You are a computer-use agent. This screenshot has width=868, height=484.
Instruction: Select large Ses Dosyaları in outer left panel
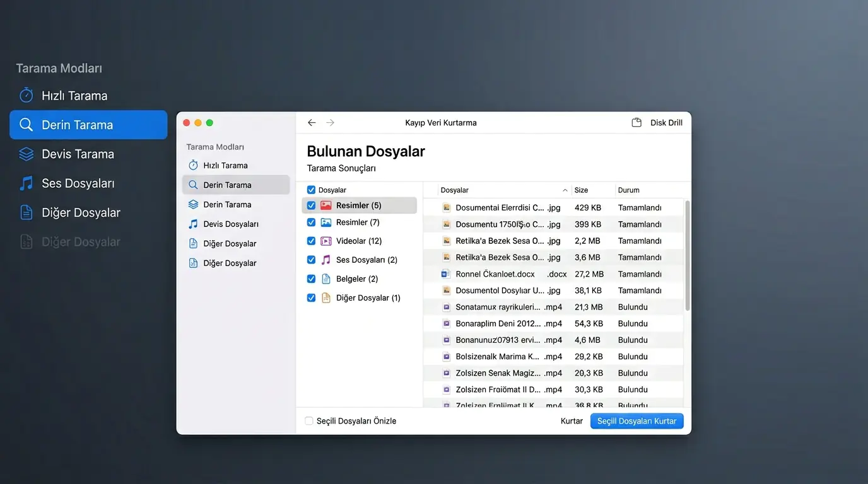[x=78, y=183]
